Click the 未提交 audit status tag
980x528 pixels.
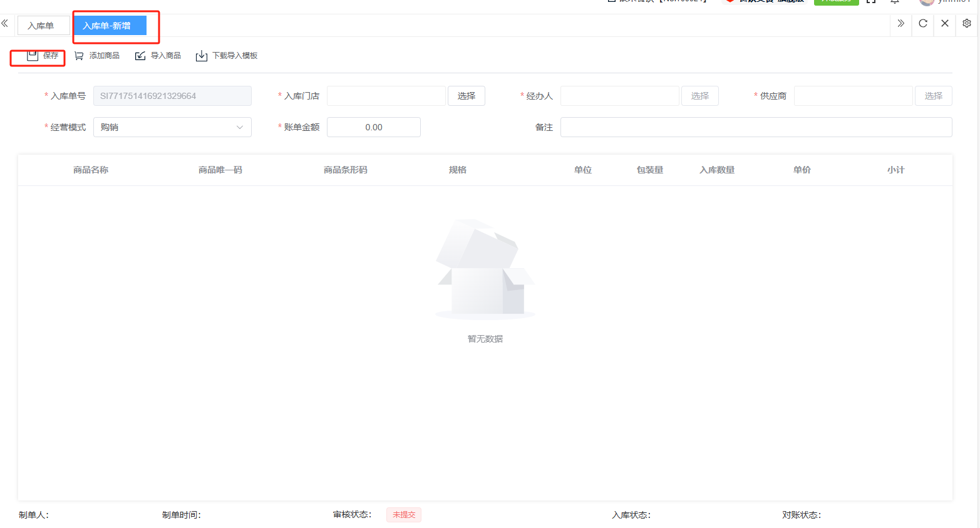404,515
